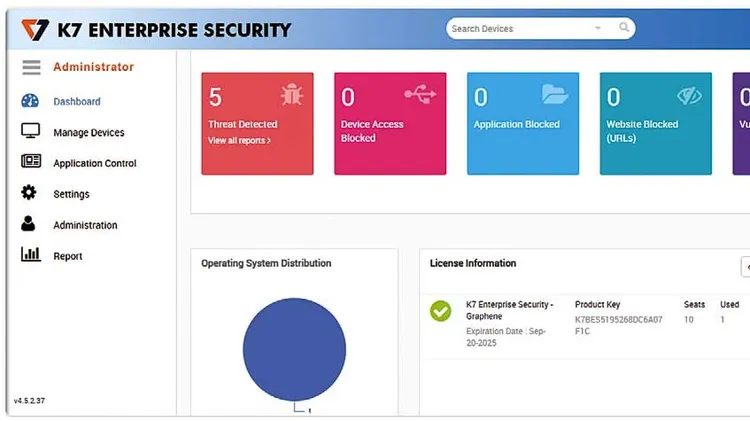Screen dimensions: 750x421
Task: Click into the Search Devices text field
Action: click(515, 29)
